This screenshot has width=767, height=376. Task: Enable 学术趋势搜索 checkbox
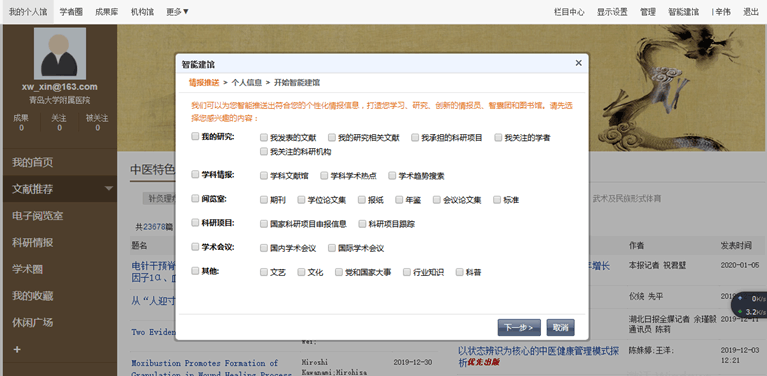pos(392,175)
